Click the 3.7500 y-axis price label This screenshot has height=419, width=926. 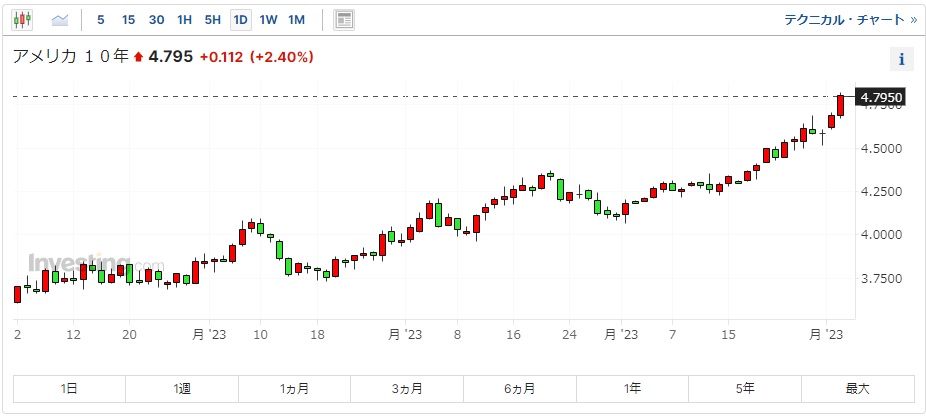[881, 278]
